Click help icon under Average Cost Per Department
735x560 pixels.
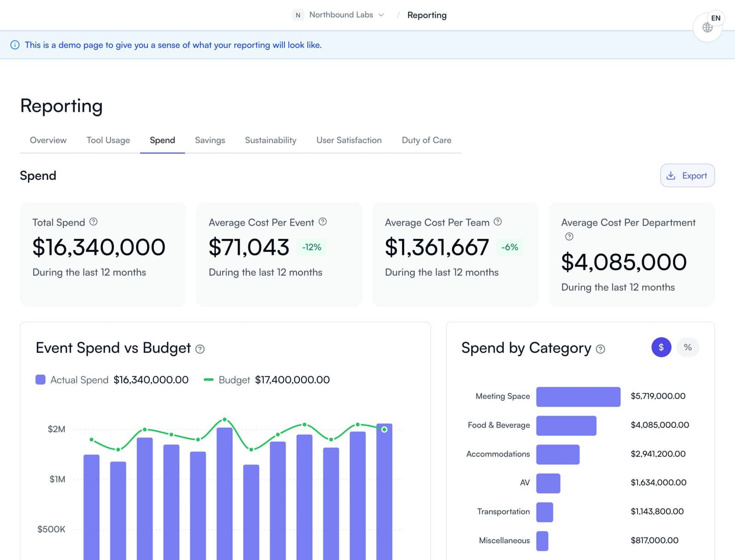click(569, 236)
